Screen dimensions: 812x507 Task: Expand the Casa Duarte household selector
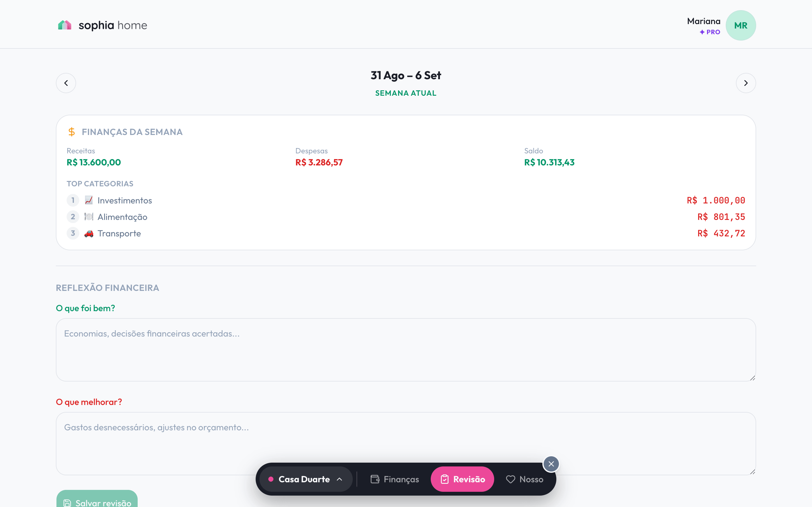(306, 479)
